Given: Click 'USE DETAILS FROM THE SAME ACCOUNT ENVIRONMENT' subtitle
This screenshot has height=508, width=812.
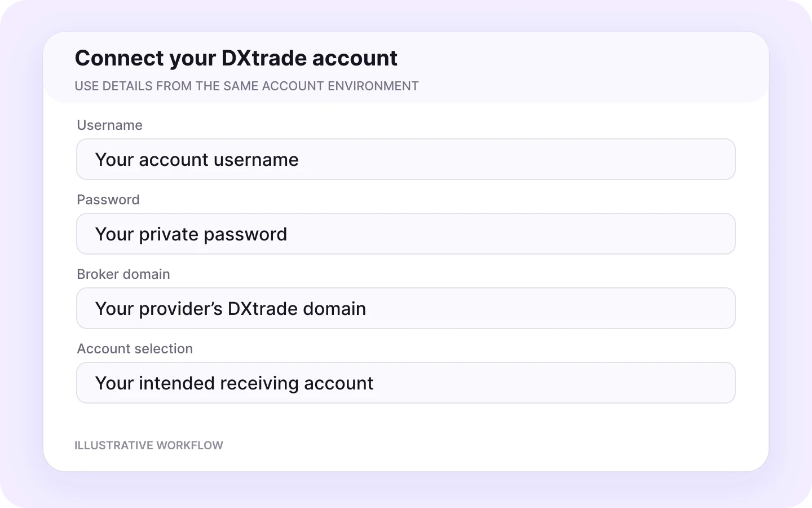Looking at the screenshot, I should 246,86.
